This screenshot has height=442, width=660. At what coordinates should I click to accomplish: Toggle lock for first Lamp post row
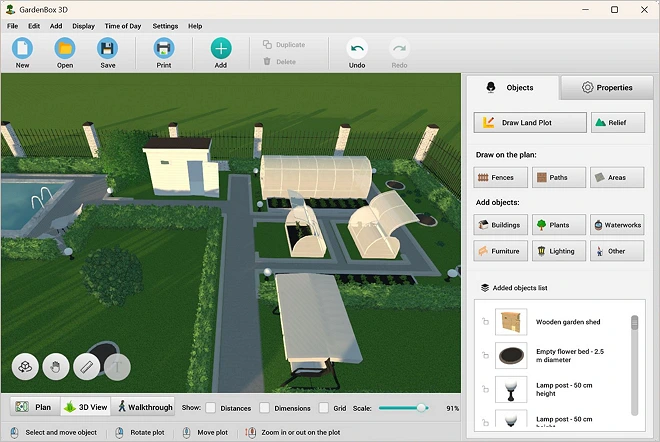(485, 389)
